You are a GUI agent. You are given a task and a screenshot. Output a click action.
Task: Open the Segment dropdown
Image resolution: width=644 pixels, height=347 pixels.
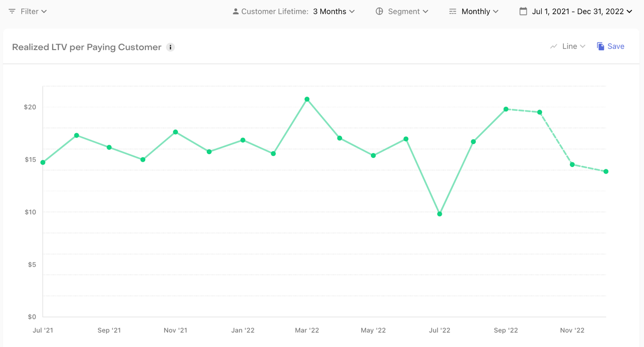tap(402, 11)
